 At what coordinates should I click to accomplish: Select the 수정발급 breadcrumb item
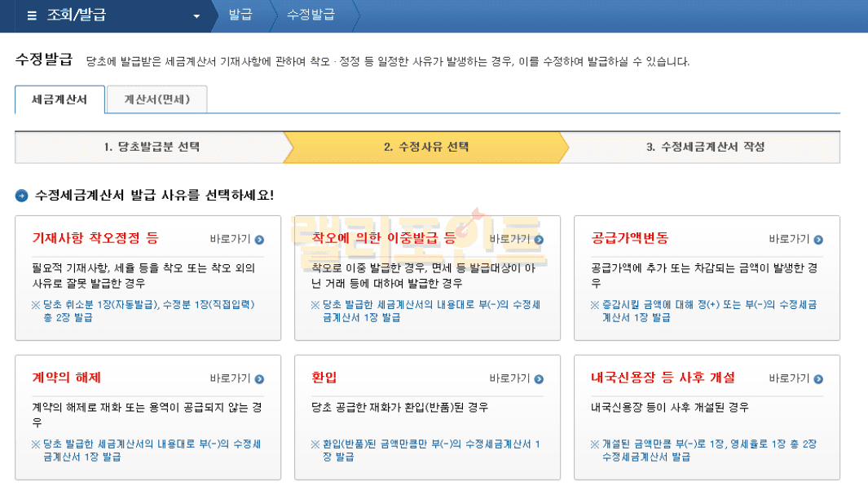pyautogui.click(x=311, y=15)
